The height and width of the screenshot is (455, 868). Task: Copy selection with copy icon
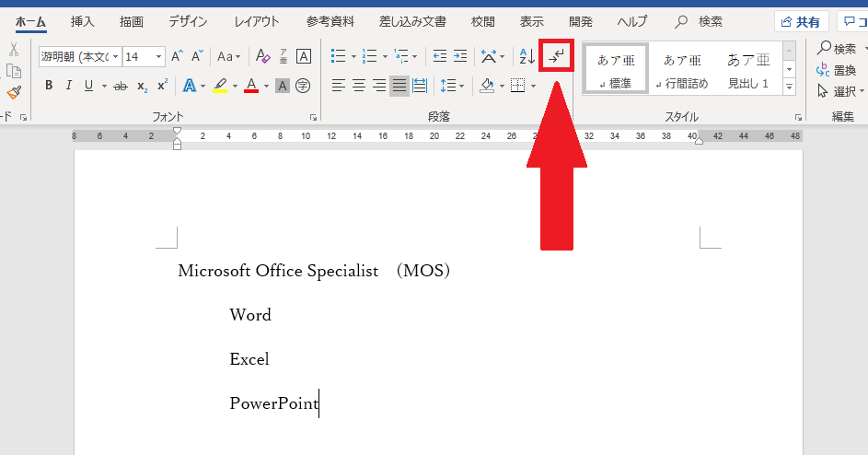(x=13, y=71)
